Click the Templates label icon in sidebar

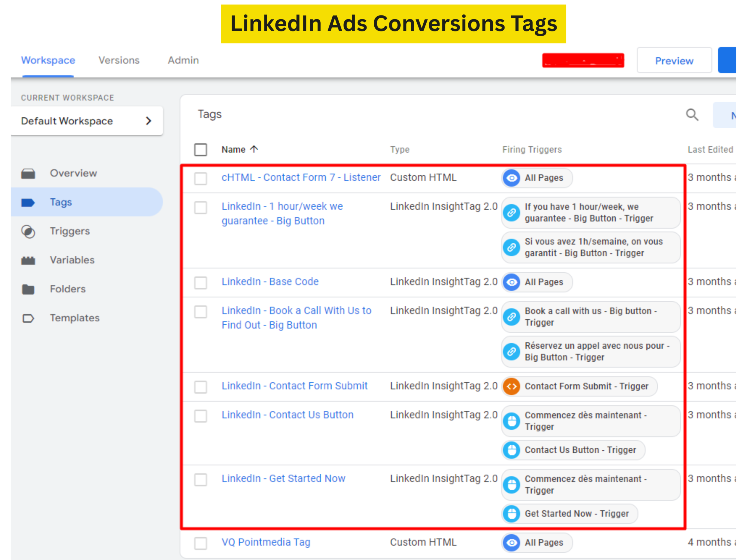[x=28, y=318]
